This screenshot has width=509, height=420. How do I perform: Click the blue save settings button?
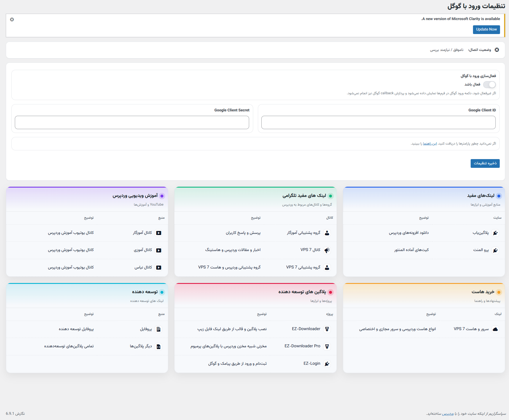click(x=485, y=163)
